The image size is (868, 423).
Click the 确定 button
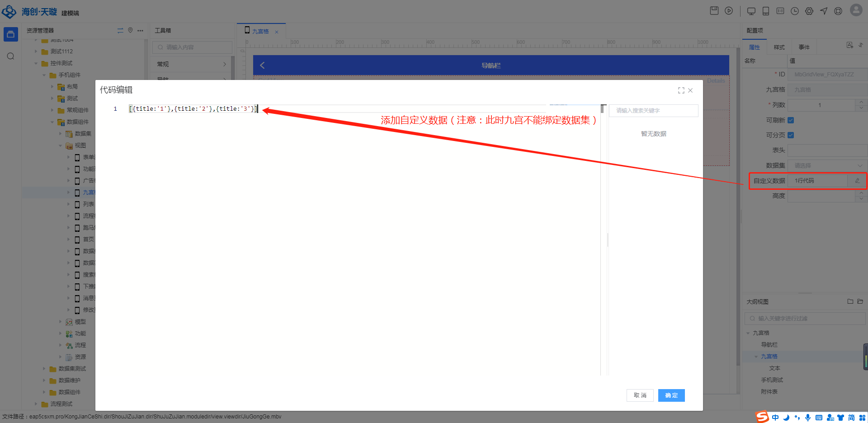point(671,395)
